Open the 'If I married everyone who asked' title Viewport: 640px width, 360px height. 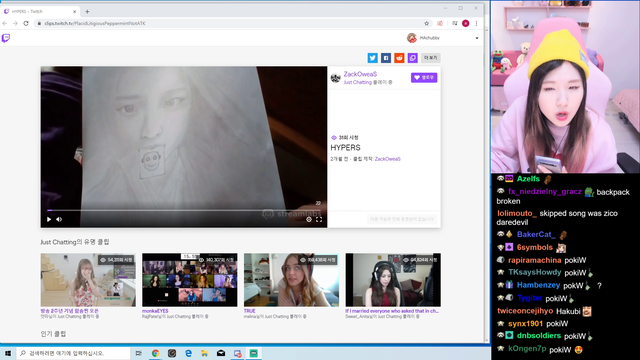point(392,311)
